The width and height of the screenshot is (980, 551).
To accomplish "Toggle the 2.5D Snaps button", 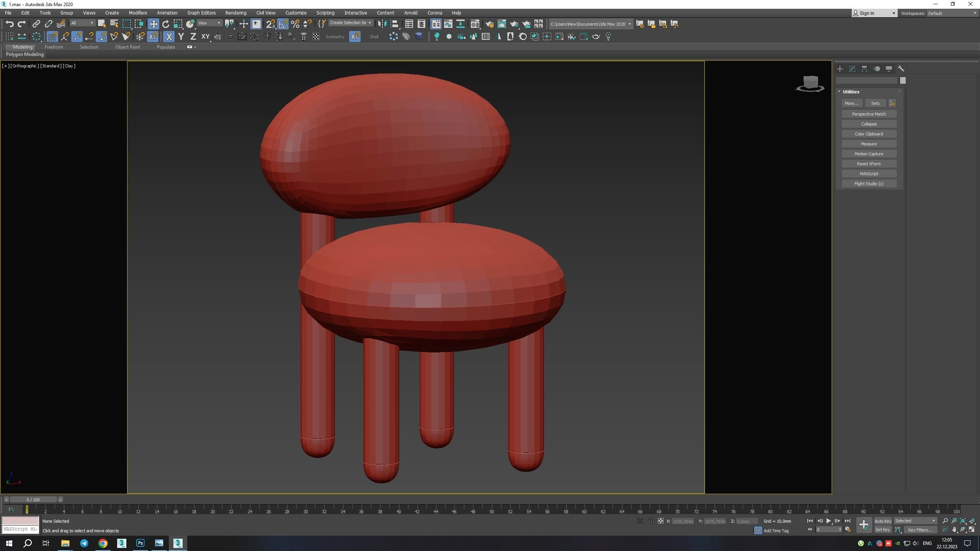I will click(271, 24).
